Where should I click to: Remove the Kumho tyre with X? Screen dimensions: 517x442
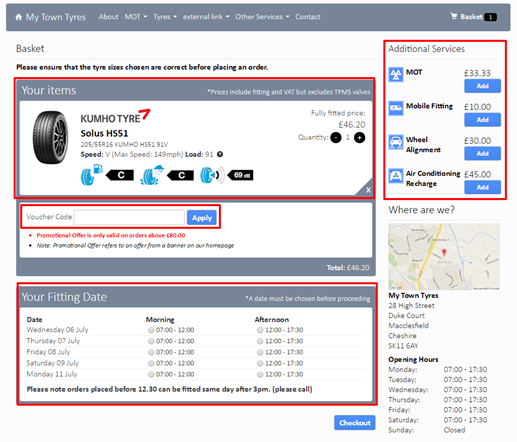point(368,190)
